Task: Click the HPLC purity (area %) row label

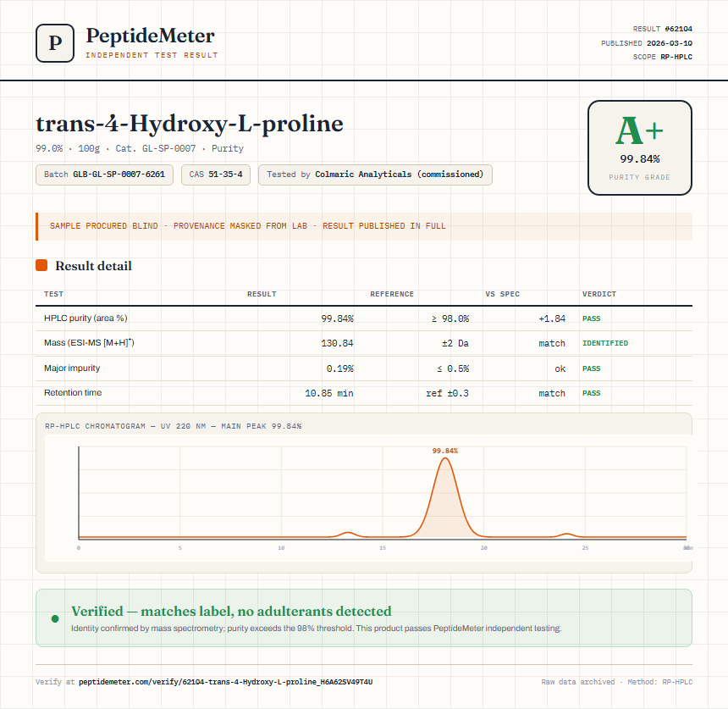Action: point(85,318)
